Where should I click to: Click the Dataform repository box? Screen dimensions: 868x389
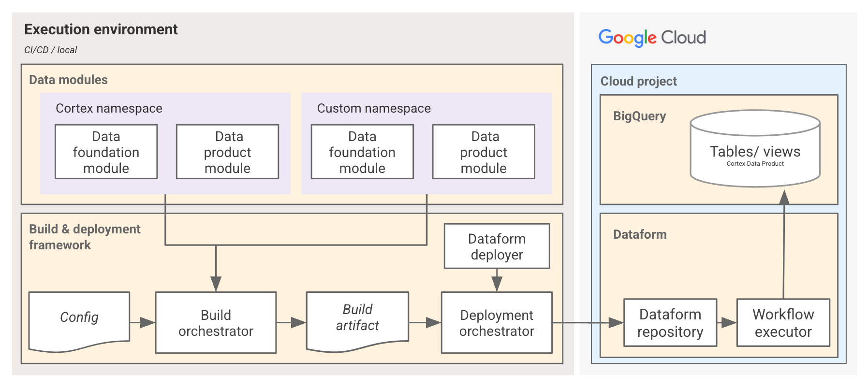click(x=670, y=322)
